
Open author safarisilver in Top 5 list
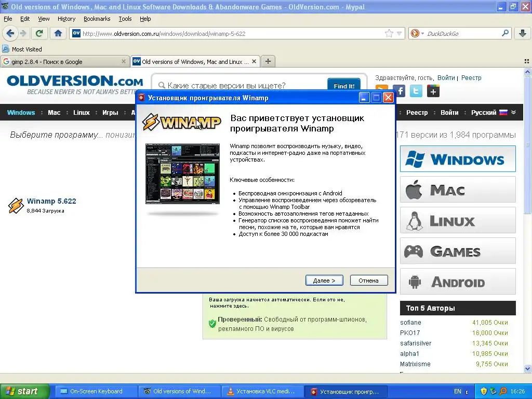coord(416,343)
